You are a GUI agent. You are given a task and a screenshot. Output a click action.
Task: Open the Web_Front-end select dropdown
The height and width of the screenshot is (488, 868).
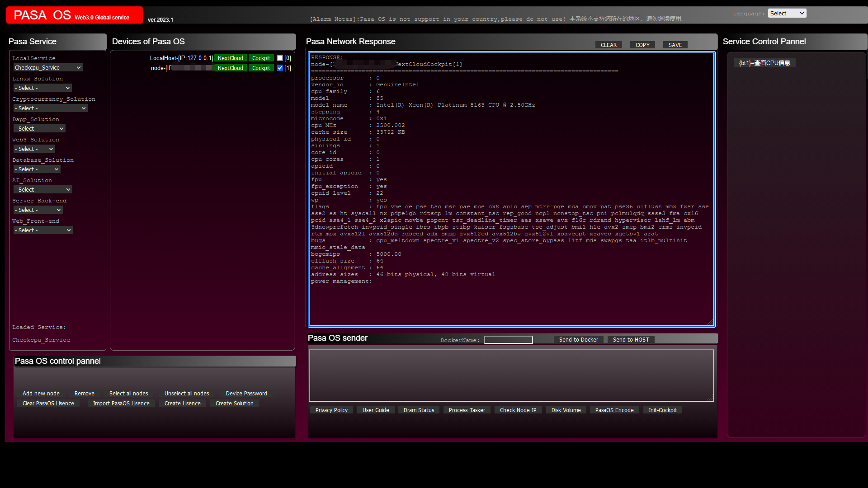[x=43, y=230]
